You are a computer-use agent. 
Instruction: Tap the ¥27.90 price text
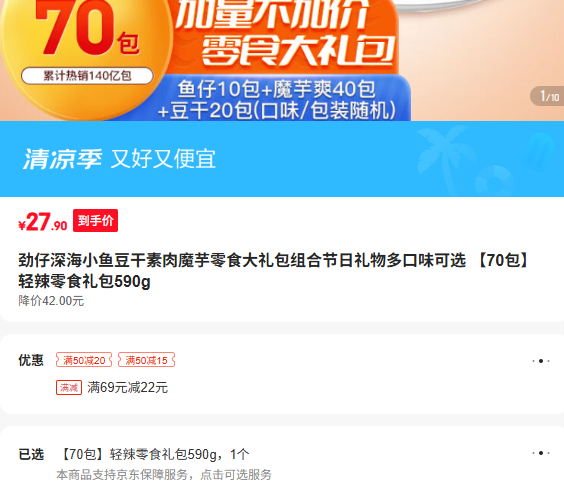pyautogui.click(x=42, y=221)
